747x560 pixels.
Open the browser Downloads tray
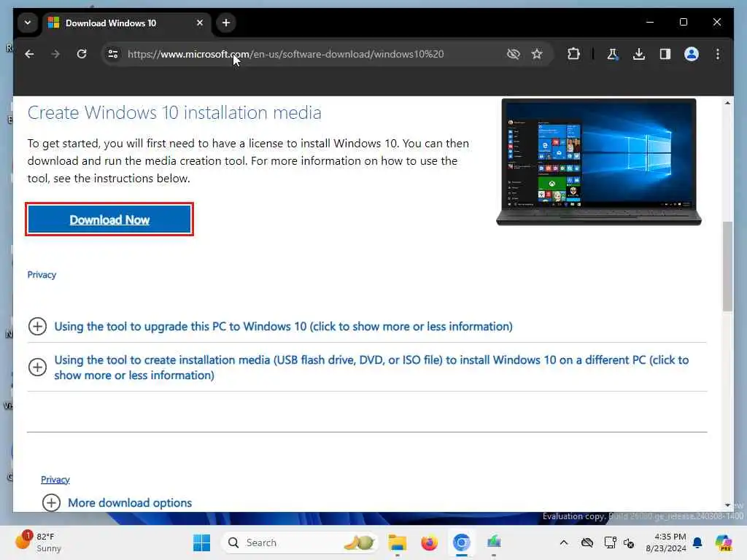639,54
